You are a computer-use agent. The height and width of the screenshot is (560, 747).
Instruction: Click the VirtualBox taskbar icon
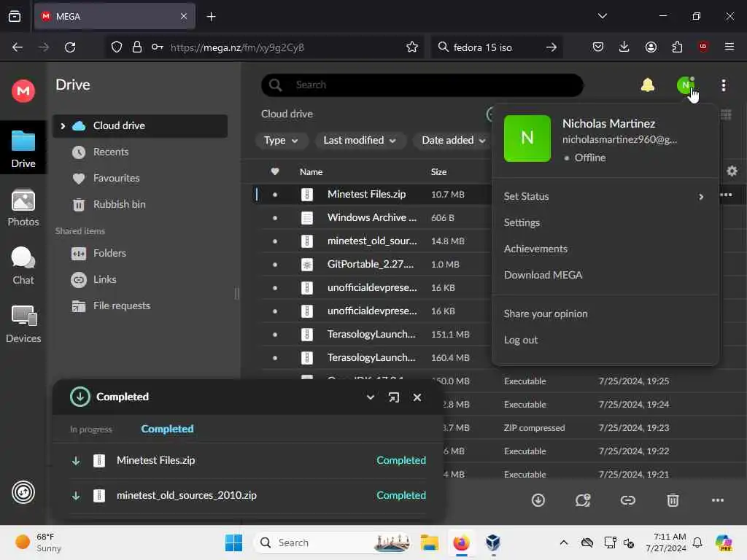[492, 542]
